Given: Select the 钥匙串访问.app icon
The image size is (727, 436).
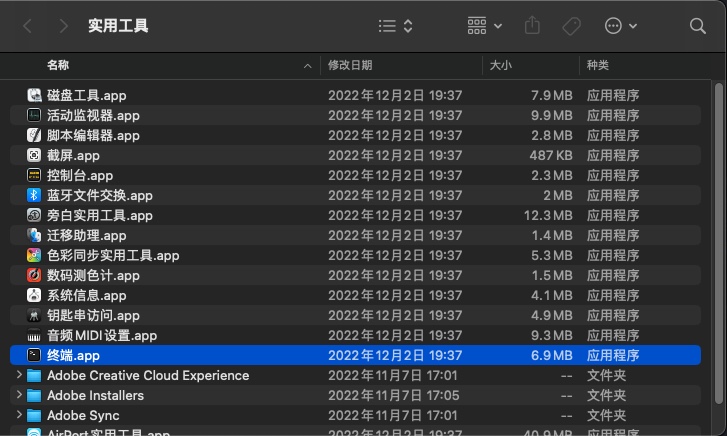Looking at the screenshot, I should click(34, 315).
